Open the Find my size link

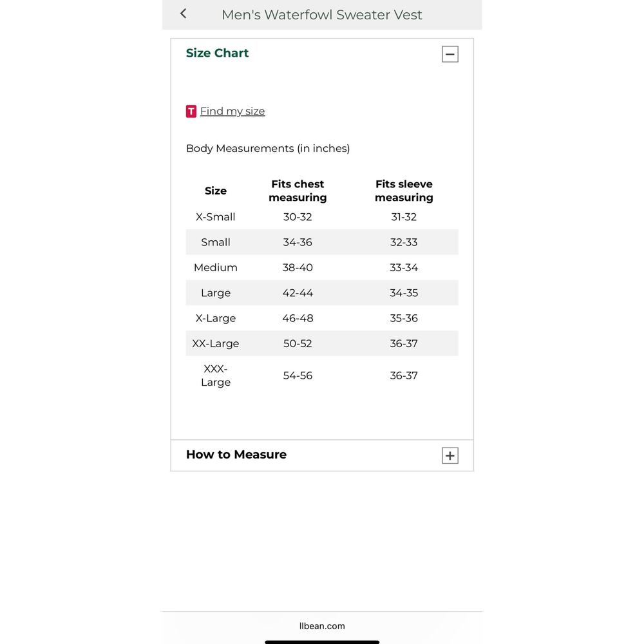(232, 111)
